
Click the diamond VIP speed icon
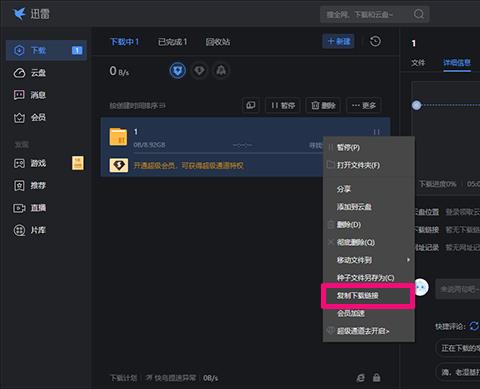point(199,71)
